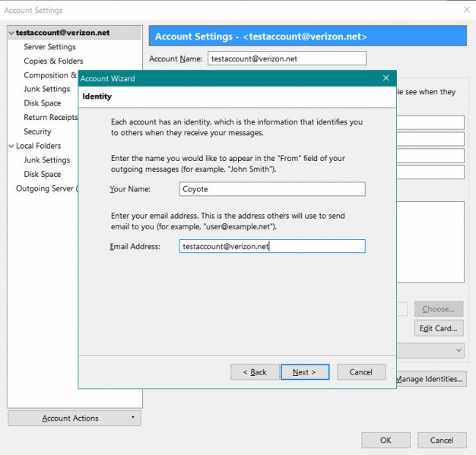Select Return Receipts in the sidebar
Image resolution: width=476 pixels, height=455 pixels.
tap(51, 118)
